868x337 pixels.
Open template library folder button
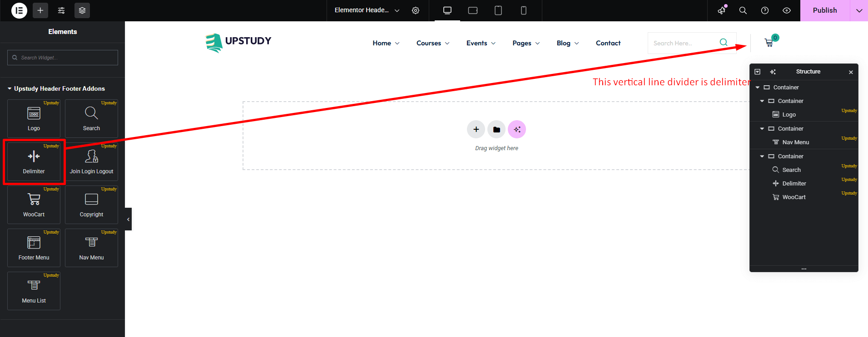pos(496,129)
